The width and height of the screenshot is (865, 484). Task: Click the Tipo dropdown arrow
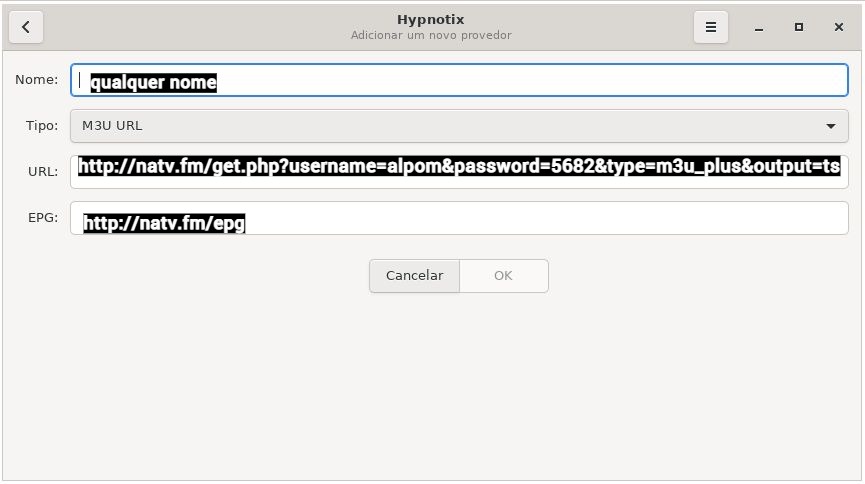[830, 126]
